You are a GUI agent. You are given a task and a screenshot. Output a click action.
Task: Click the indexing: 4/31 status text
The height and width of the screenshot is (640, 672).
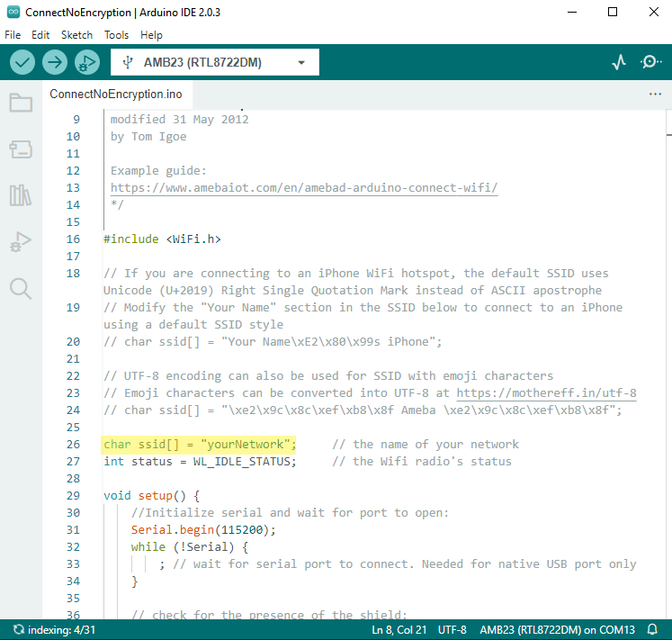(x=61, y=630)
